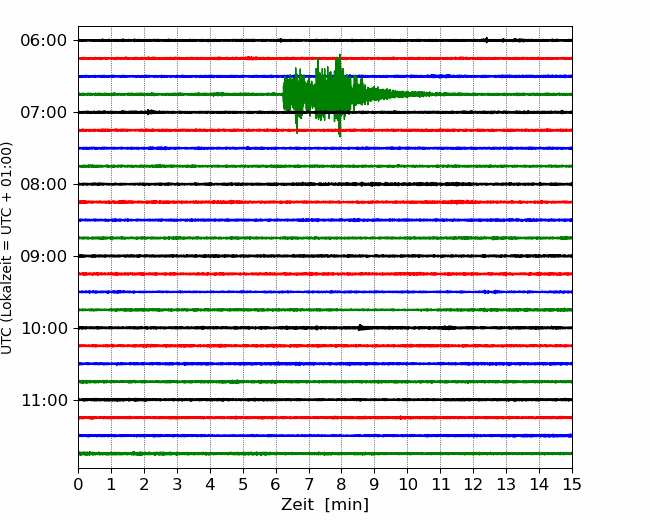Viewport: 650px width, 520px height.
Task: Click the x-axis tick label 10
Action: pos(407,484)
